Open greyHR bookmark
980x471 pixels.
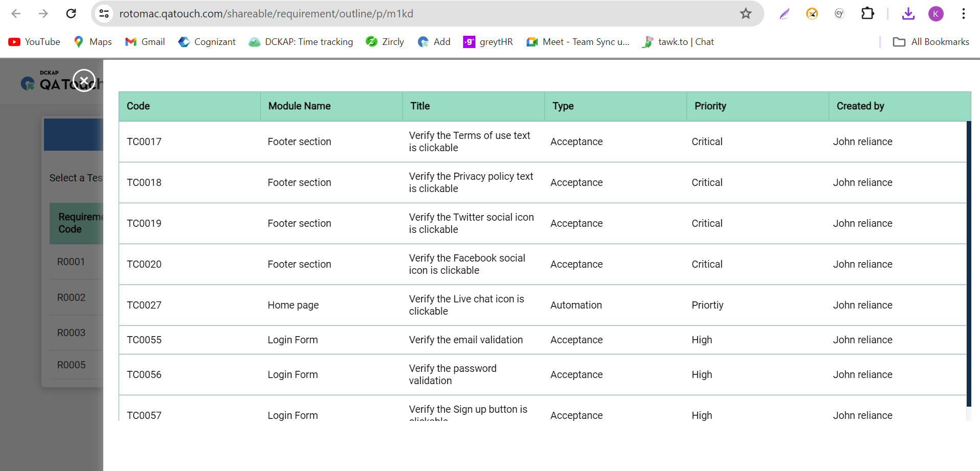click(x=488, y=42)
